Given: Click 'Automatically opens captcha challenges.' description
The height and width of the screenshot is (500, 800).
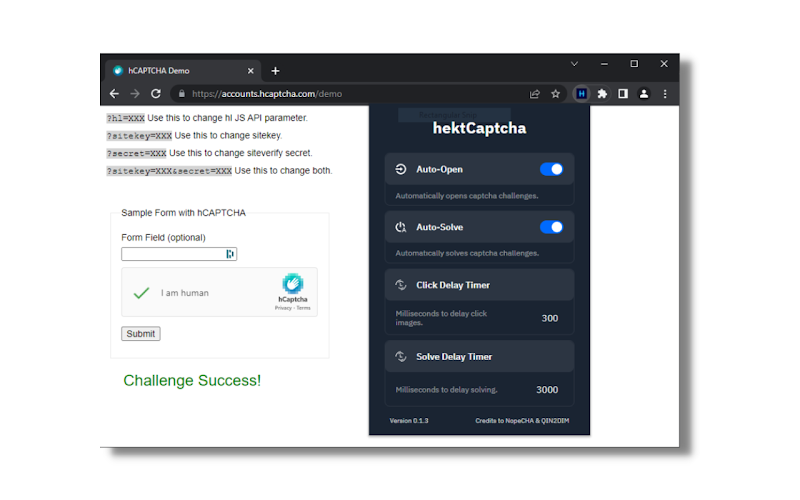Looking at the screenshot, I should coord(467,196).
